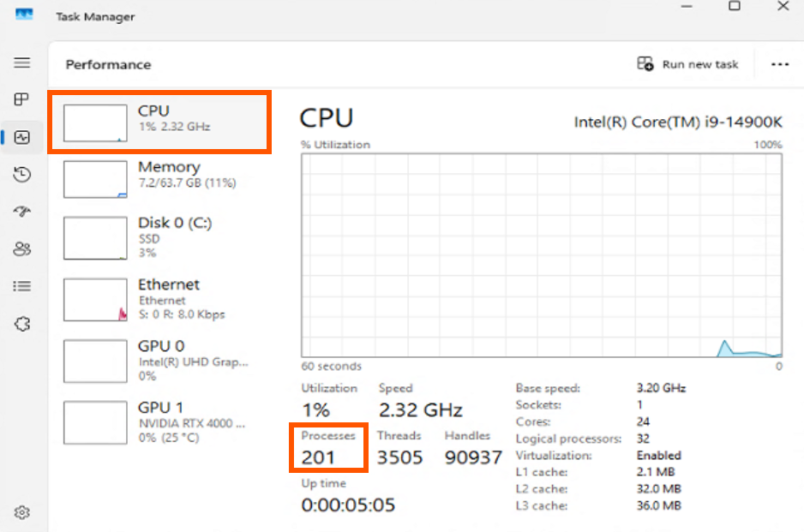The height and width of the screenshot is (532, 804).
Task: Click the Base speed value 3.20 GHz
Action: point(661,388)
